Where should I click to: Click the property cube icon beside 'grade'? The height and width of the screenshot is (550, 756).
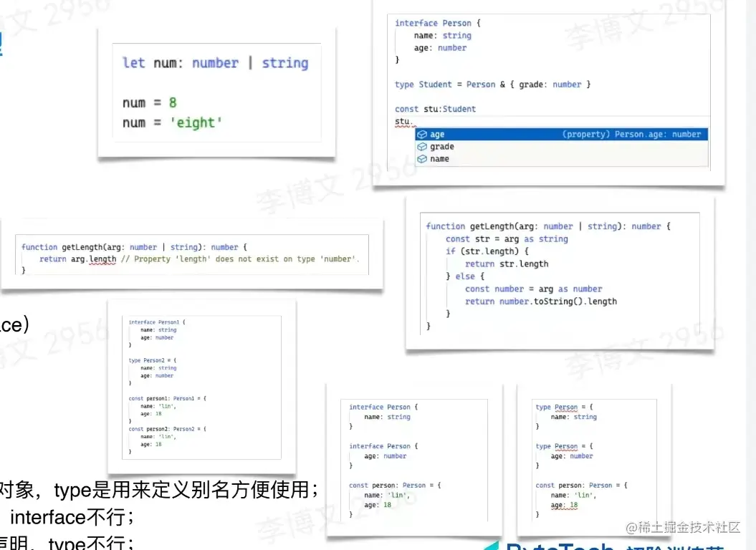422,147
